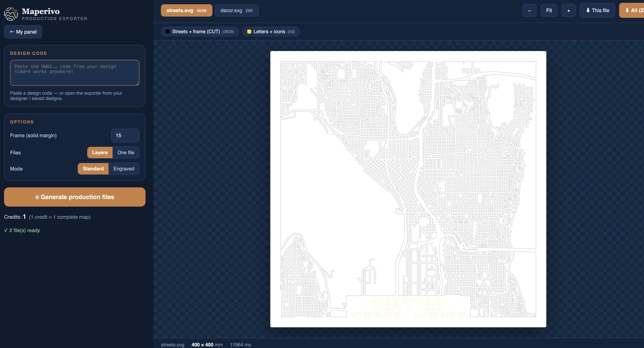Open the decor.svg tab
The height and width of the screenshot is (348, 644).
pos(237,10)
